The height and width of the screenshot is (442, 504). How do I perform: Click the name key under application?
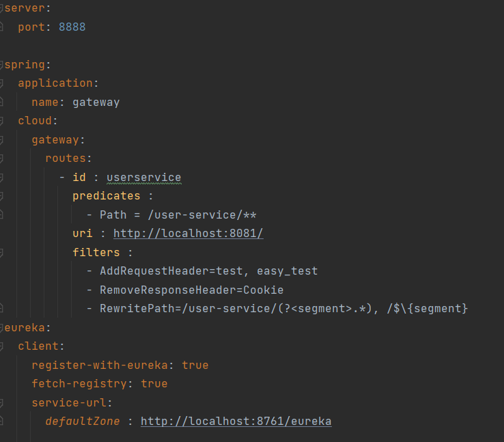pos(45,102)
